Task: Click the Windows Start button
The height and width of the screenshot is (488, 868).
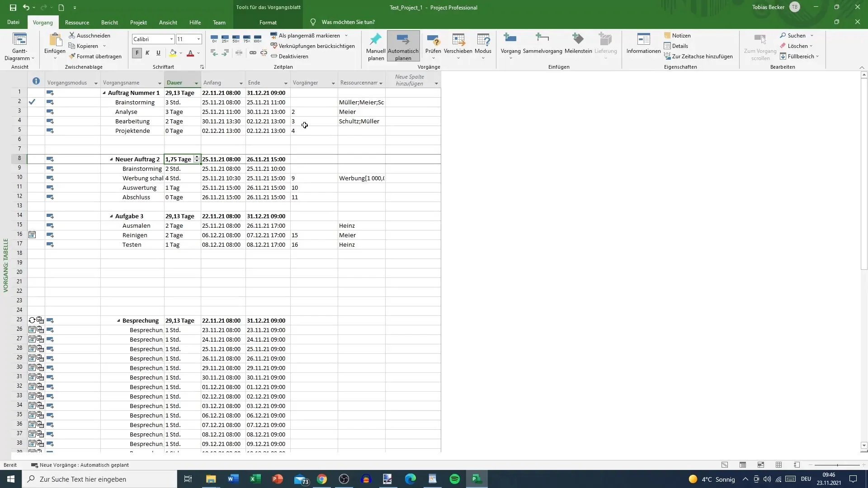Action: (x=11, y=479)
